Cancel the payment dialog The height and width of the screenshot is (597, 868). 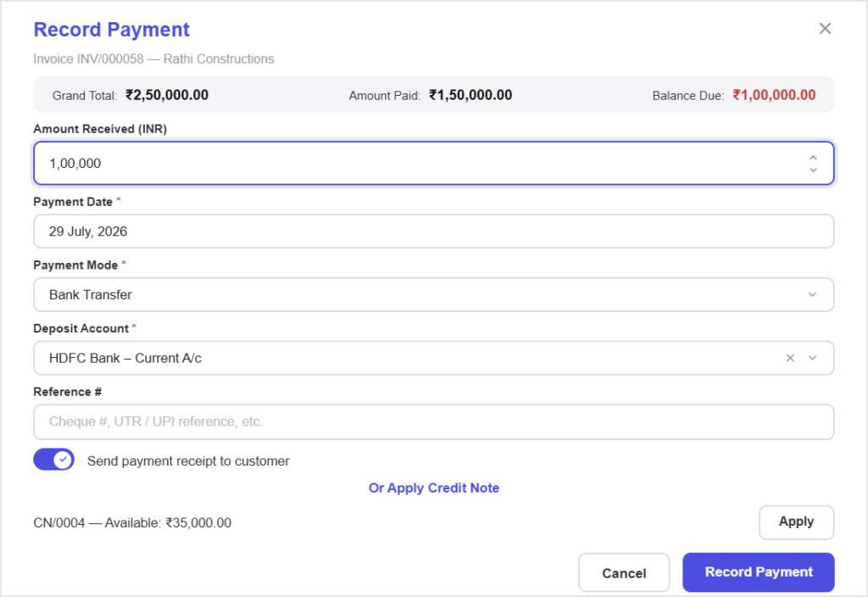pos(624,572)
